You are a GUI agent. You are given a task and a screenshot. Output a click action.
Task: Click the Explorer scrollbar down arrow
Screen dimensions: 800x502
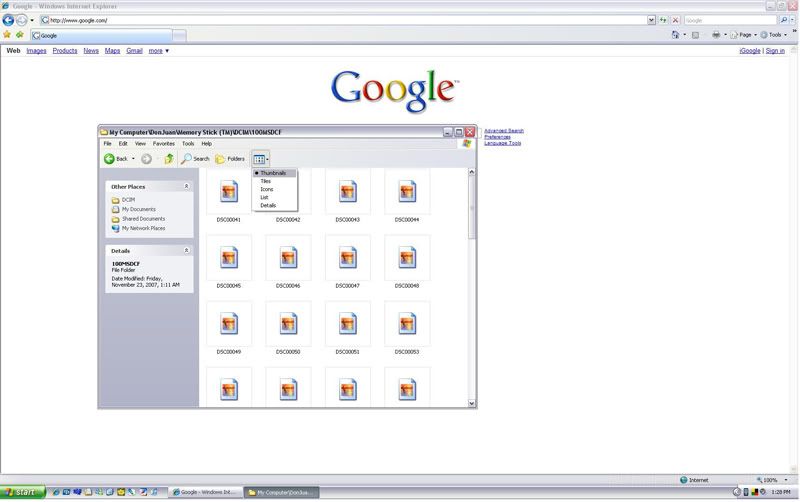pos(471,403)
